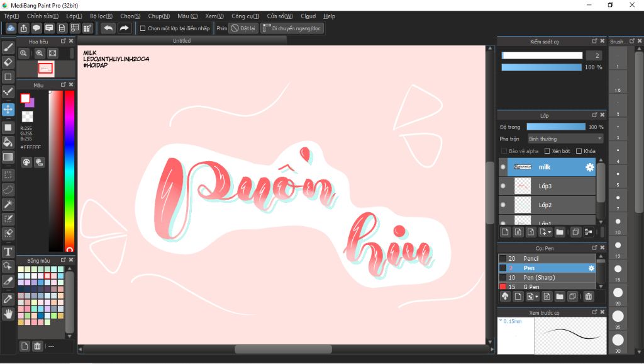Undock the Lớp panel with popout icon
The width and height of the screenshot is (644, 364).
[x=594, y=115]
